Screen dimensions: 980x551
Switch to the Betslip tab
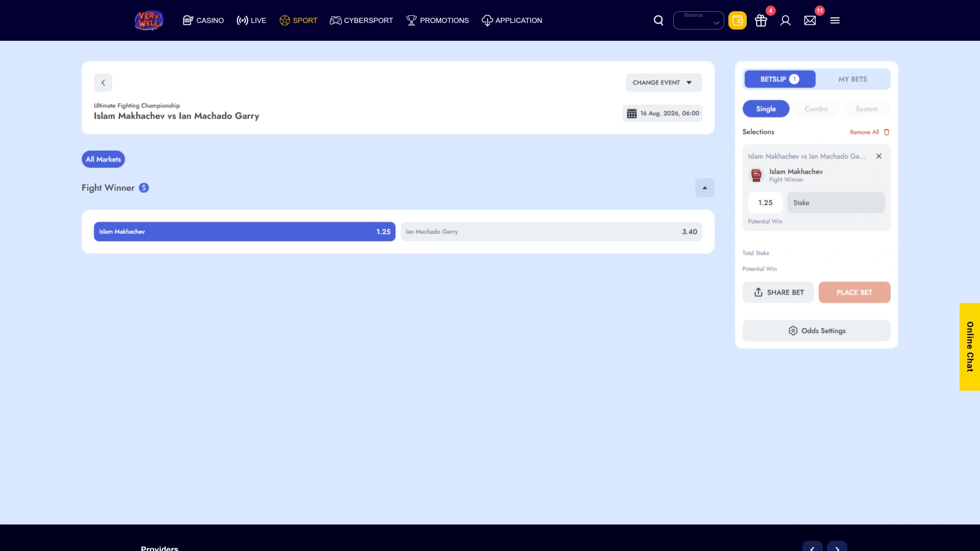(x=779, y=79)
